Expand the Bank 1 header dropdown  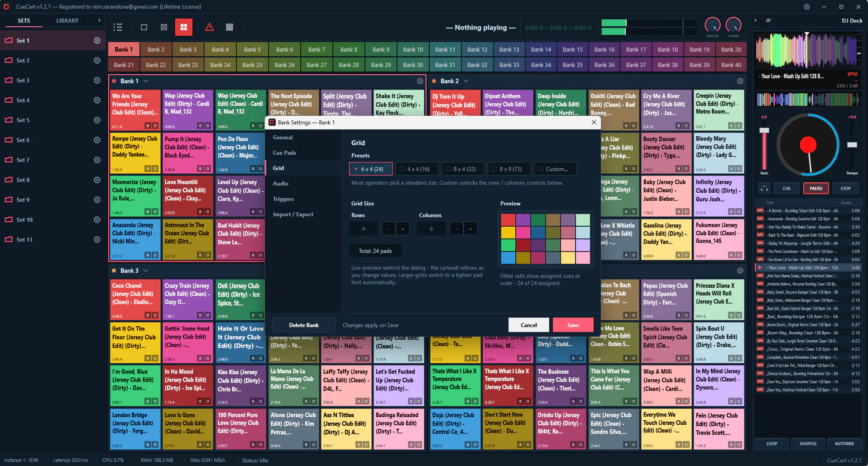pyautogui.click(x=146, y=81)
